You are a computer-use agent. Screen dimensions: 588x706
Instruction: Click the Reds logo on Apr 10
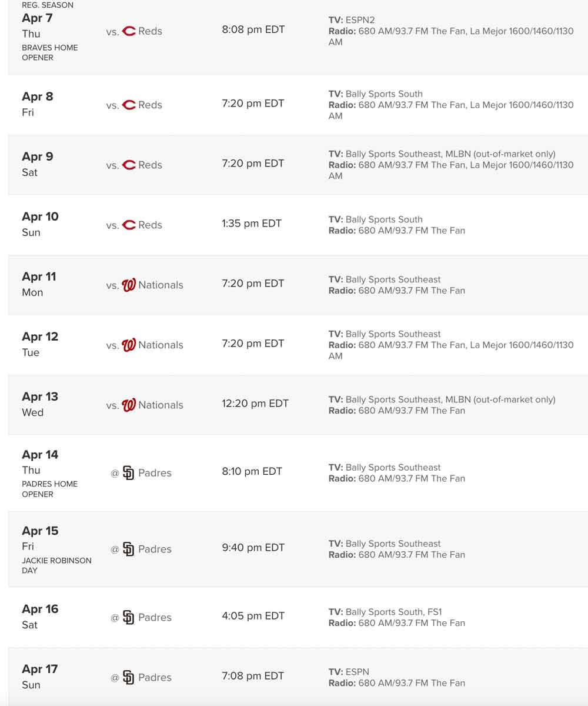click(x=129, y=225)
